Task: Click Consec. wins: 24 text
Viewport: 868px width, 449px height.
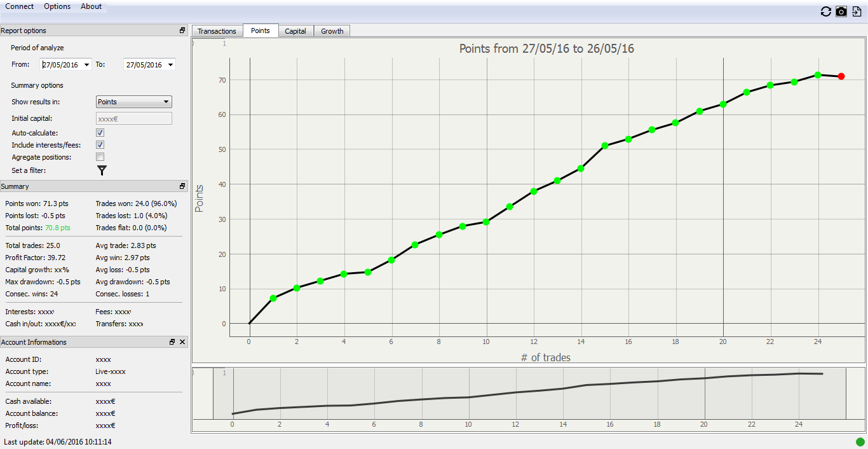Action: point(32,294)
